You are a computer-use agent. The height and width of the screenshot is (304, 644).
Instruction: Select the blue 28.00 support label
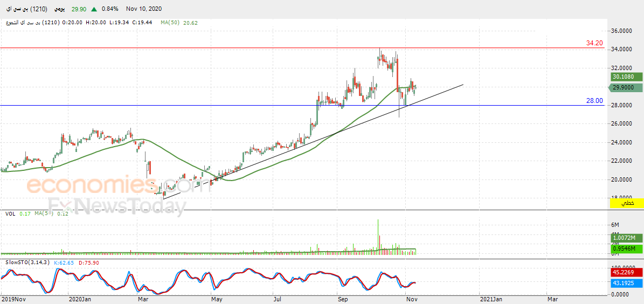coord(594,101)
